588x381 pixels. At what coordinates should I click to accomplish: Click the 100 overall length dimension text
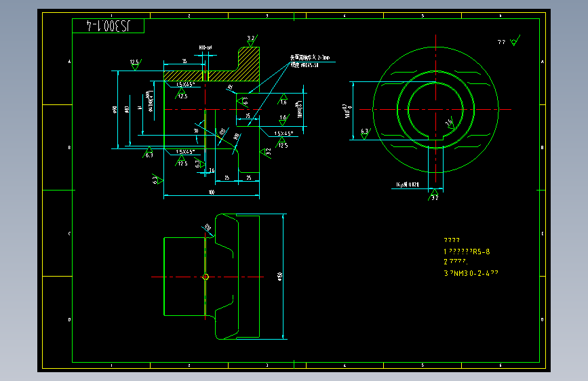[x=212, y=193]
